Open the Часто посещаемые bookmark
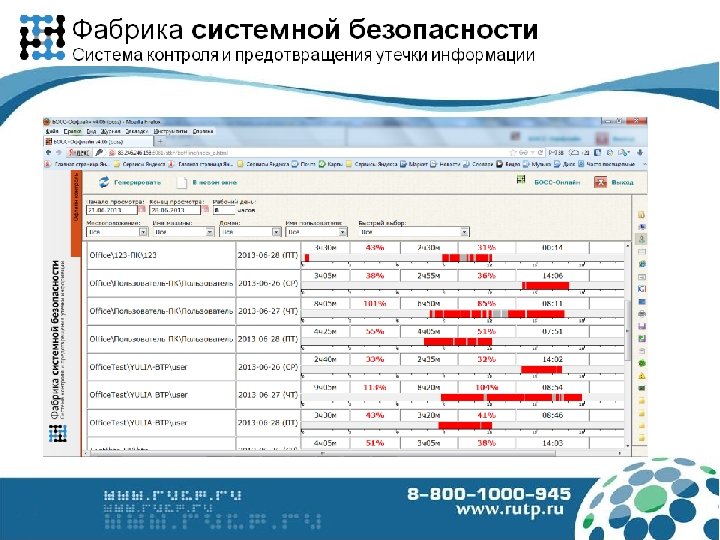The height and width of the screenshot is (540, 720). 606,164
